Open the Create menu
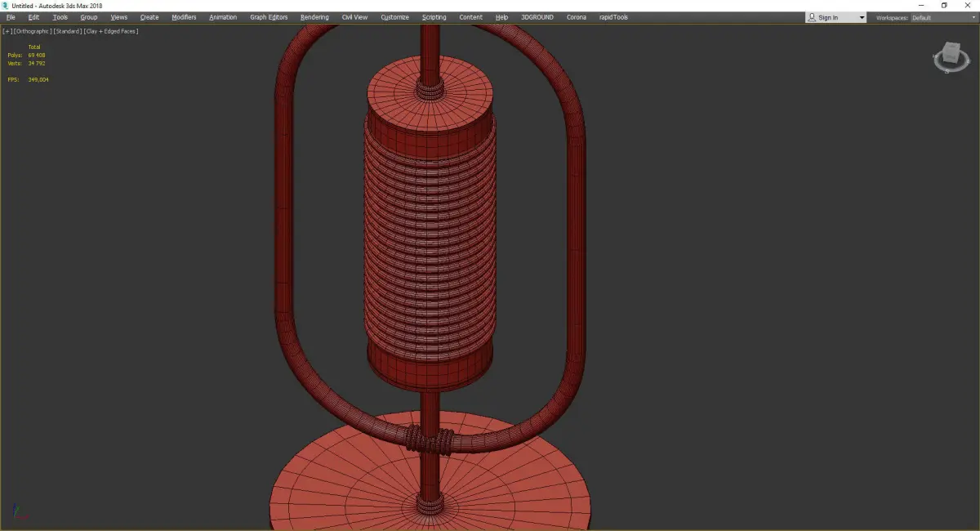Viewport: 980px width, 531px height. click(x=149, y=17)
